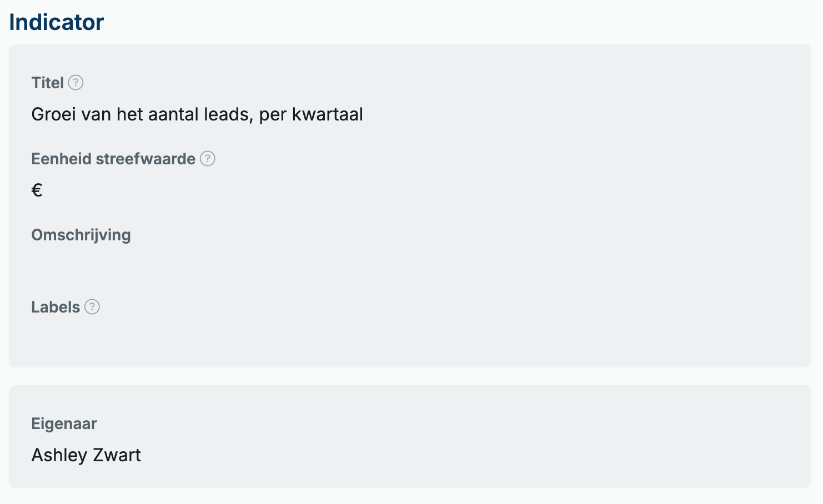Show the help info icon beside Labels
The width and height of the screenshot is (823, 504).
pos(92,307)
